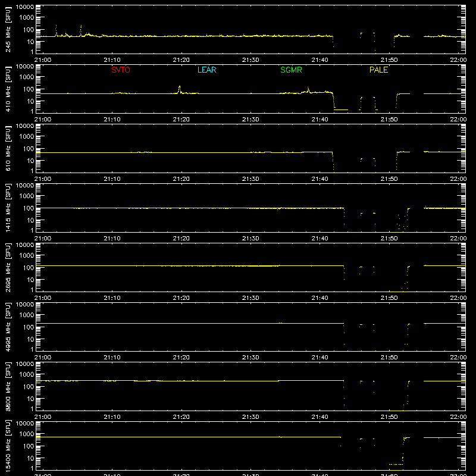Click 21:00 tick under the 245 MHz plot
Screen dimensions: 476x476
43,60
